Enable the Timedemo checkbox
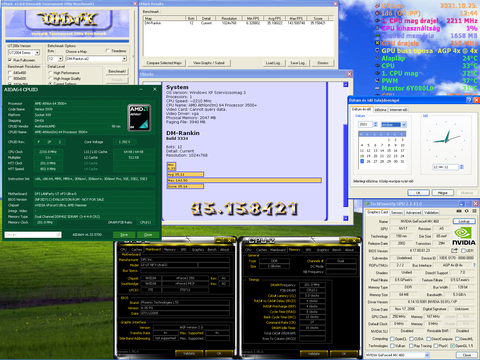This screenshot has height=360, width=480. [107, 51]
